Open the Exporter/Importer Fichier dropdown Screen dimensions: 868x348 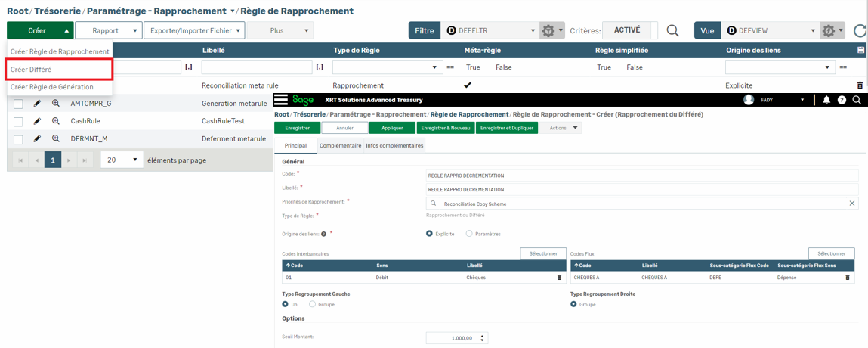(194, 31)
